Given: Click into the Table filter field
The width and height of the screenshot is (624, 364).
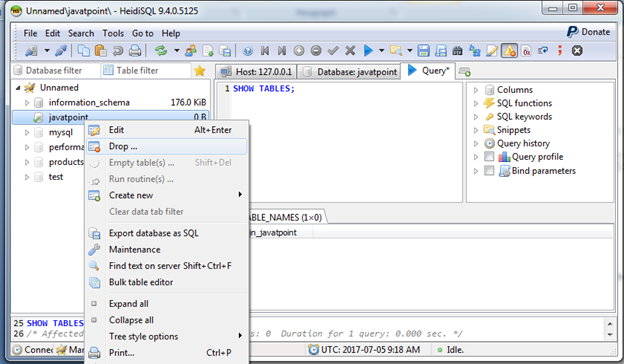Looking at the screenshot, I should tap(146, 70).
